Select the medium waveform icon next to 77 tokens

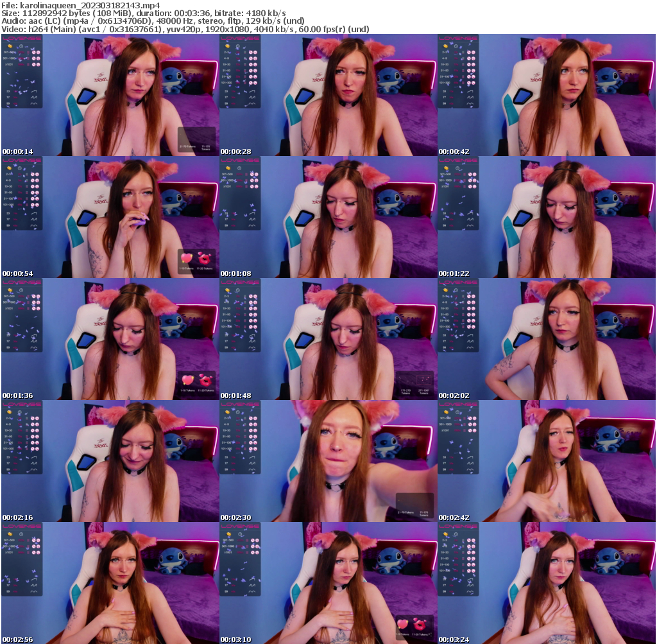pos(34,97)
